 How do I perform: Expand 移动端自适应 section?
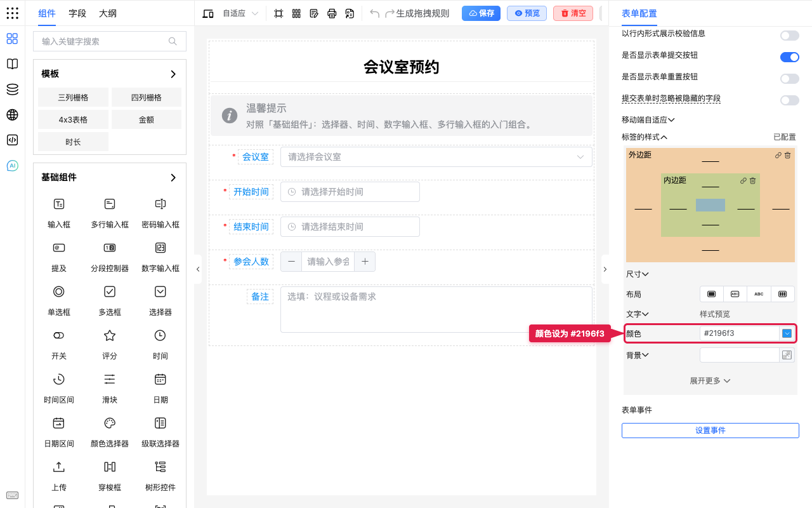(648, 119)
